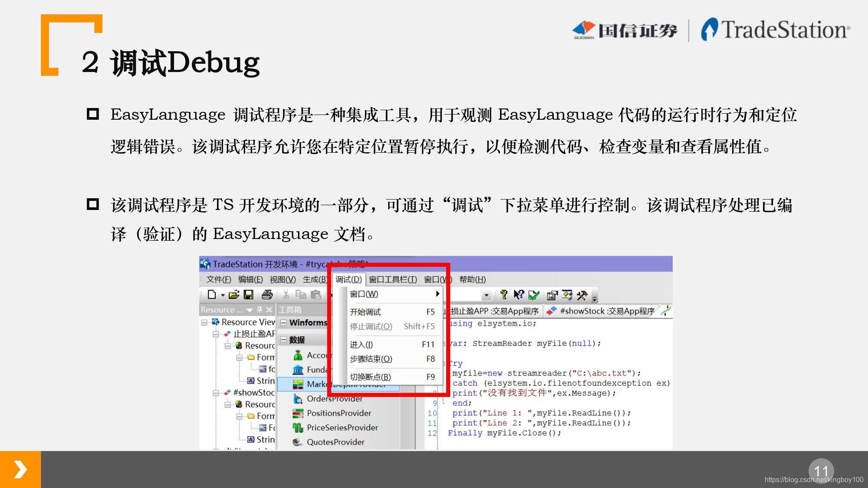The height and width of the screenshot is (488, 868).
Task: Click code line 'using elsystem.io;'
Action: (493, 324)
